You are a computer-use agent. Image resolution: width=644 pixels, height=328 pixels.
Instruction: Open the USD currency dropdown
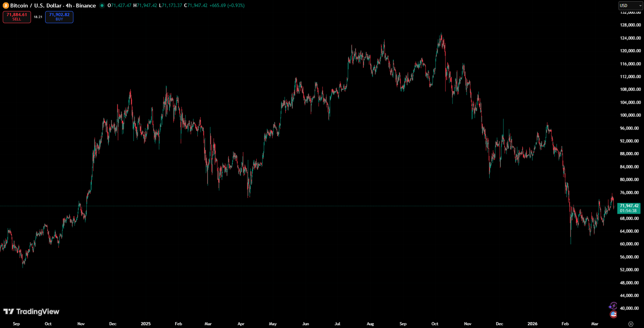[630, 5]
